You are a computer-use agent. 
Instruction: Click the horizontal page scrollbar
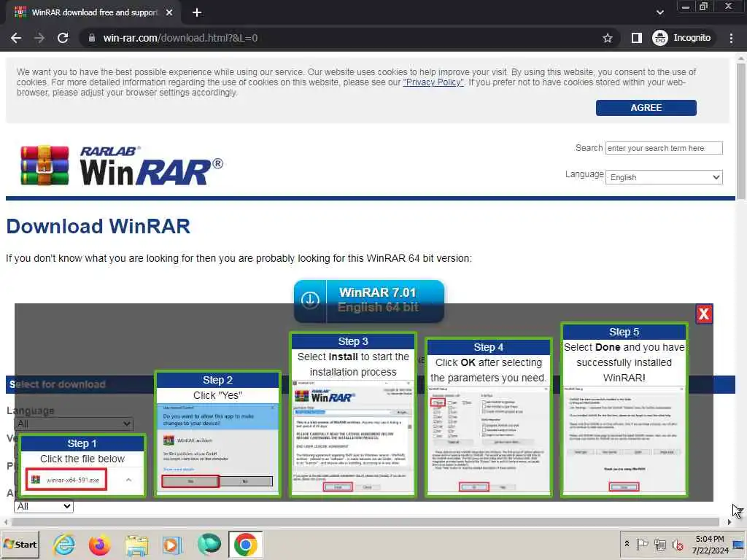(365, 522)
